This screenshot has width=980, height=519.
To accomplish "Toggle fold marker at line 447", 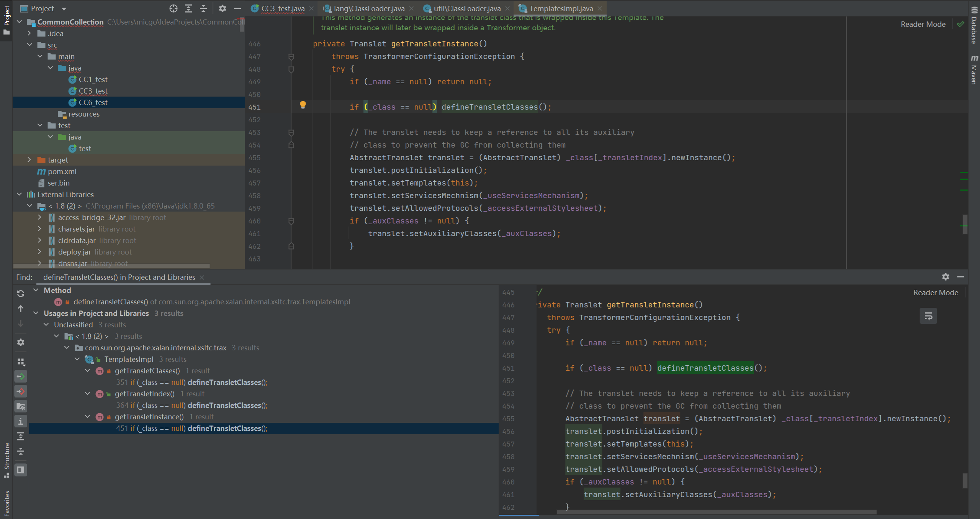I will (x=291, y=57).
